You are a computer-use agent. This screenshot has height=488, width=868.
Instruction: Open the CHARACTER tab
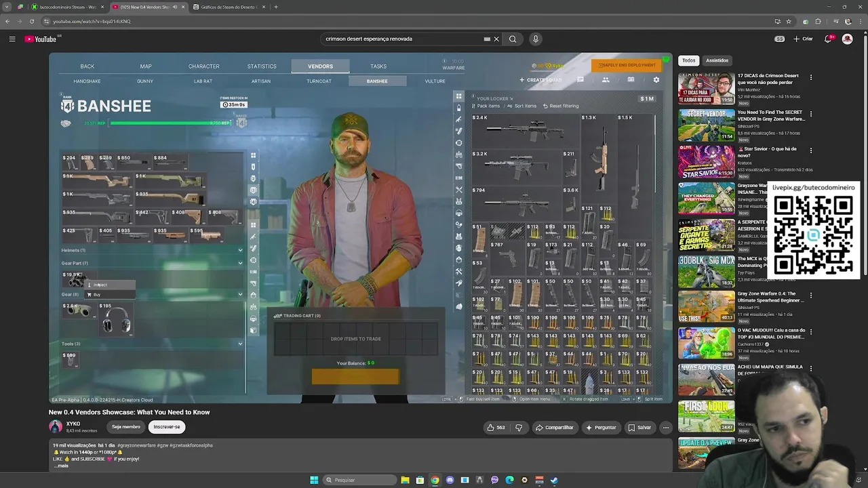(x=203, y=66)
